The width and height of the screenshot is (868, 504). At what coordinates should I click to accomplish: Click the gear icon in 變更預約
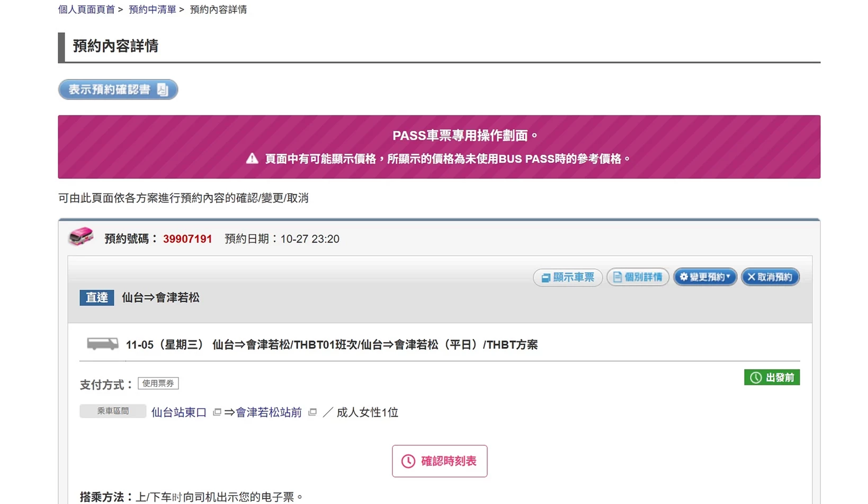pyautogui.click(x=684, y=277)
